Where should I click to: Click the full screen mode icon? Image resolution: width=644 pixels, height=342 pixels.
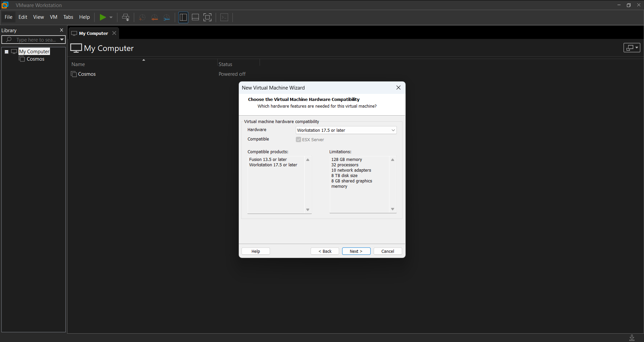pyautogui.click(x=208, y=17)
